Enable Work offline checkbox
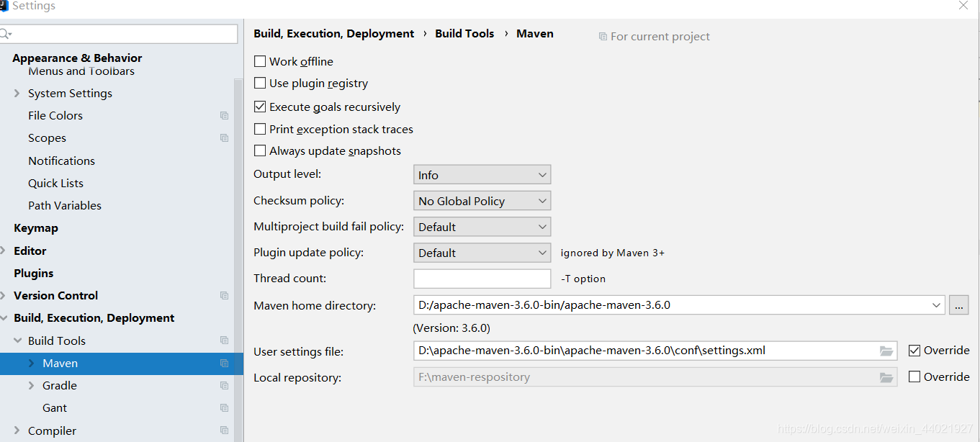980x442 pixels. [x=260, y=61]
